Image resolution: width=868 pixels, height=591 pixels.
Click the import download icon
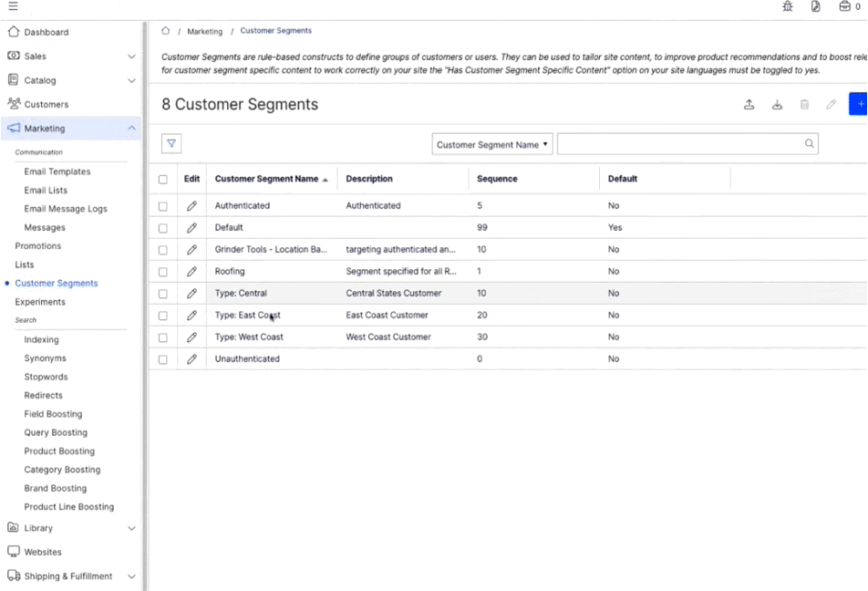pyautogui.click(x=777, y=105)
